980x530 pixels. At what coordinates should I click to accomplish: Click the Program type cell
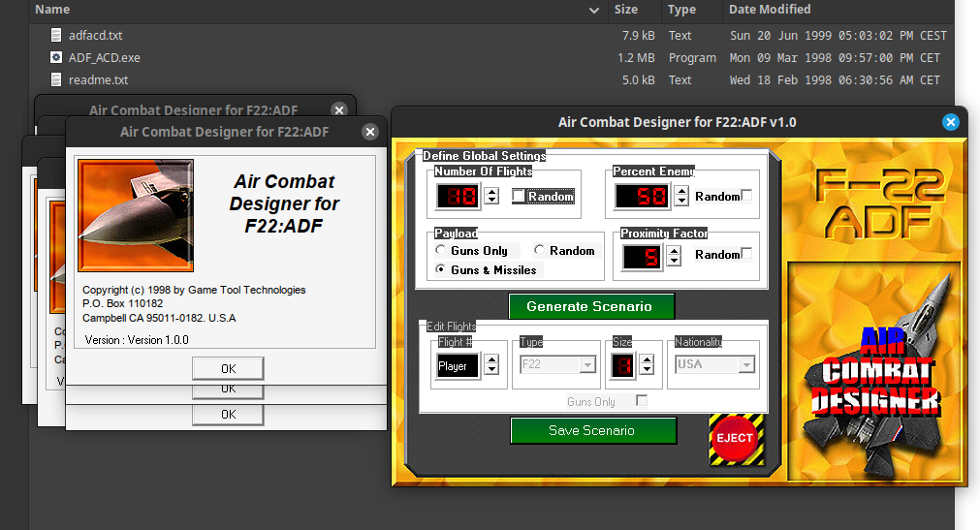coord(692,58)
